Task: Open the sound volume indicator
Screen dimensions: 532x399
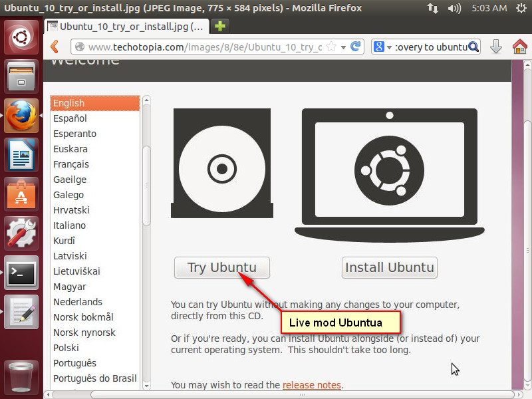Action: click(x=454, y=8)
